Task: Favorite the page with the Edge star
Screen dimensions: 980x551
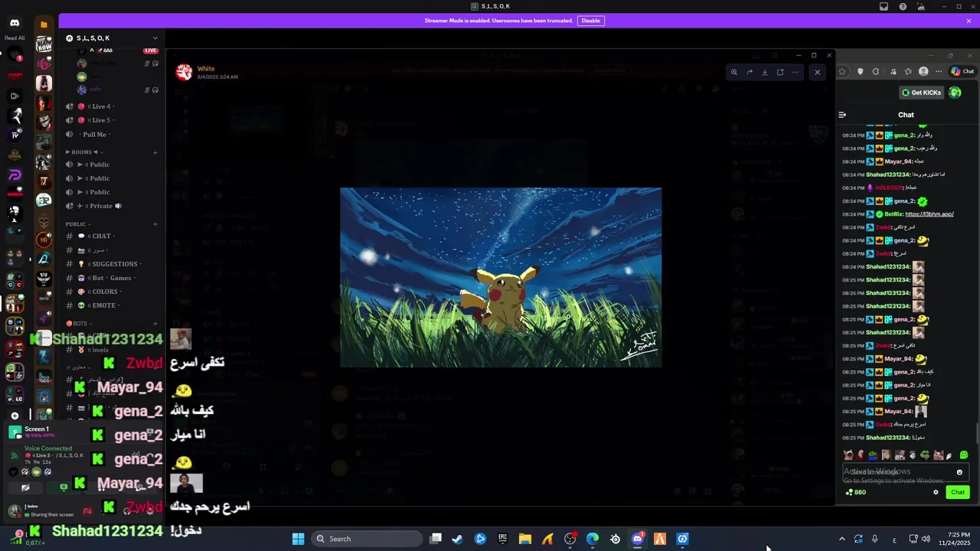Action: point(842,71)
